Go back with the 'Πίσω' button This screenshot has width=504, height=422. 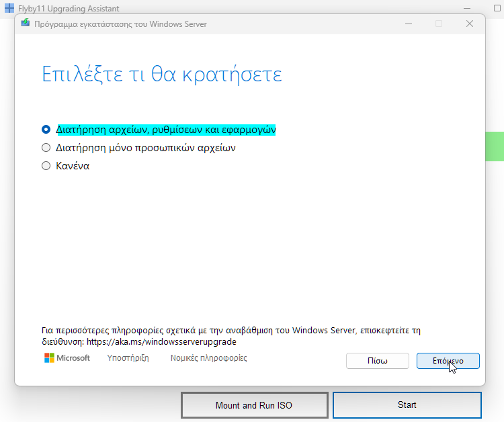tap(378, 361)
